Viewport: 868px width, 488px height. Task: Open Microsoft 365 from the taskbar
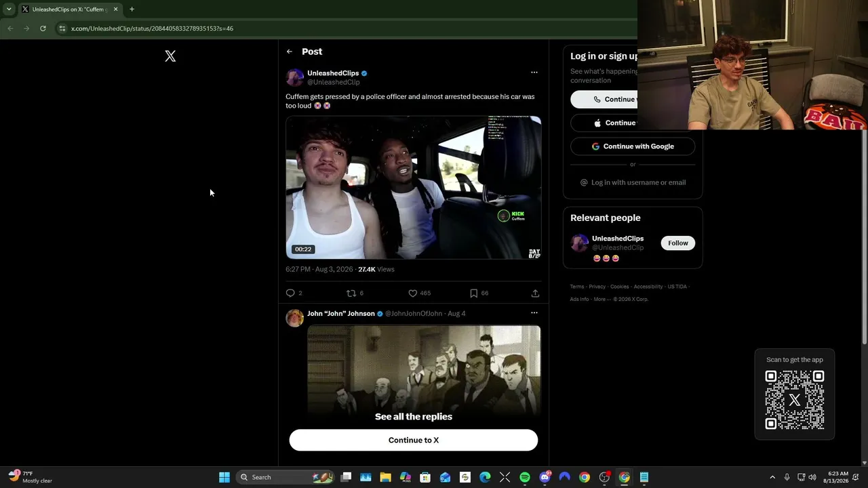pyautogui.click(x=406, y=477)
